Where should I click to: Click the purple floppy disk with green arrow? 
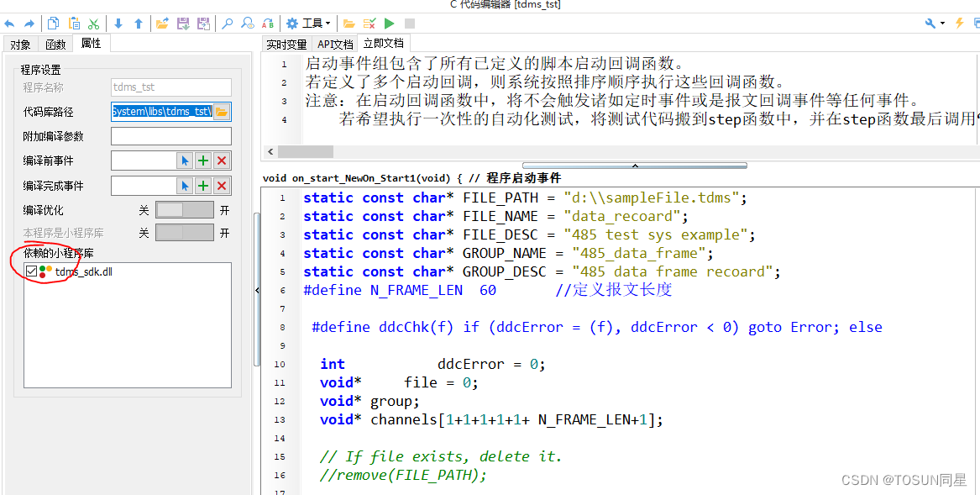pos(183,24)
